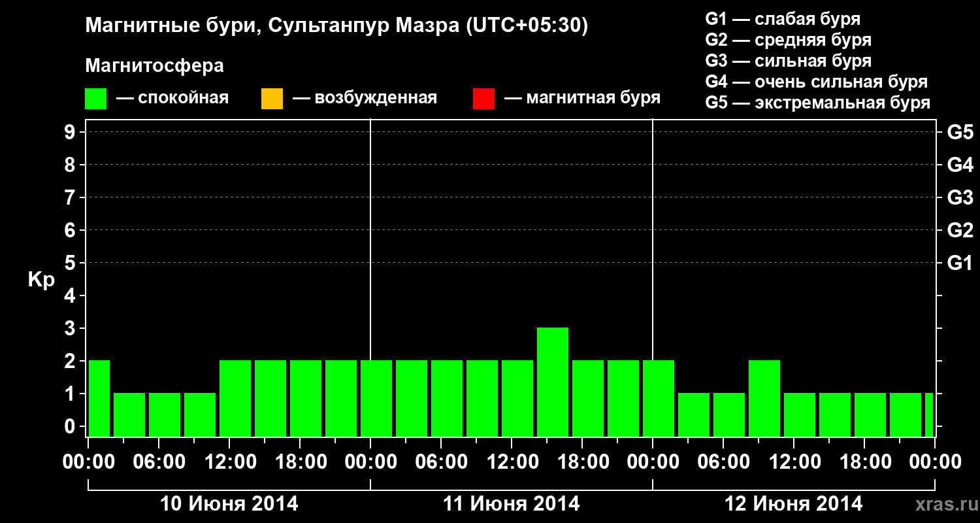Click the 'Kp' axis label
This screenshot has height=523, width=980.
coord(41,280)
